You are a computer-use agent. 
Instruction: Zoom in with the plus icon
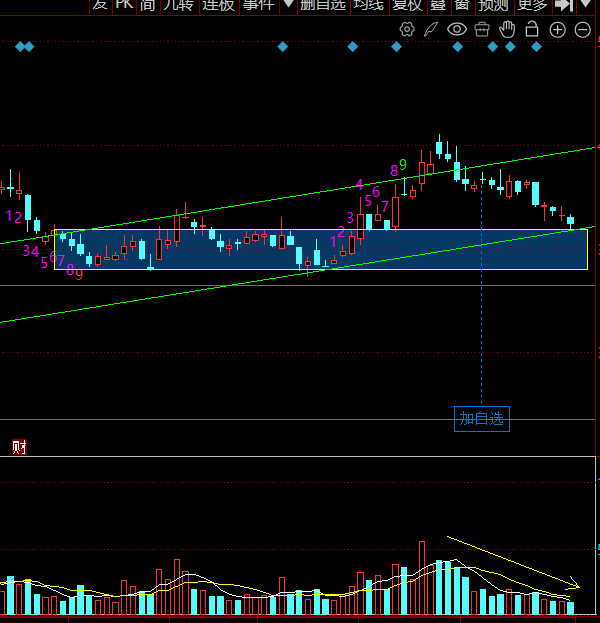pyautogui.click(x=557, y=30)
